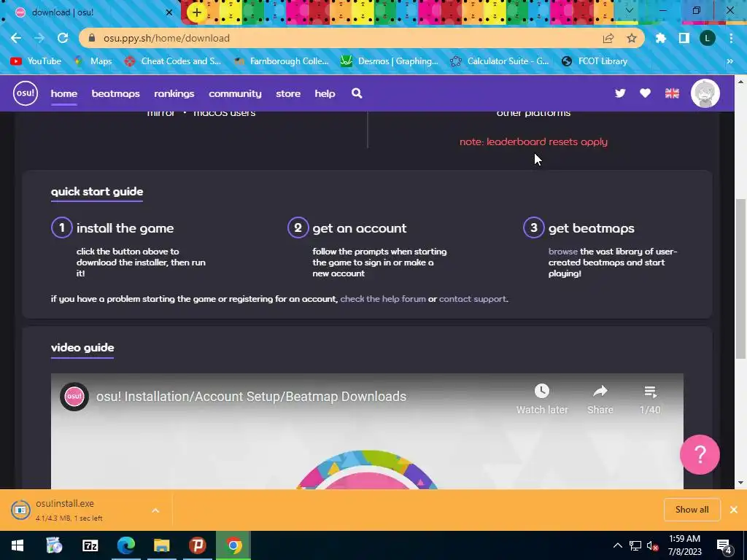747x560 pixels.
Task: Open the community nav menu
Action: pos(235,93)
